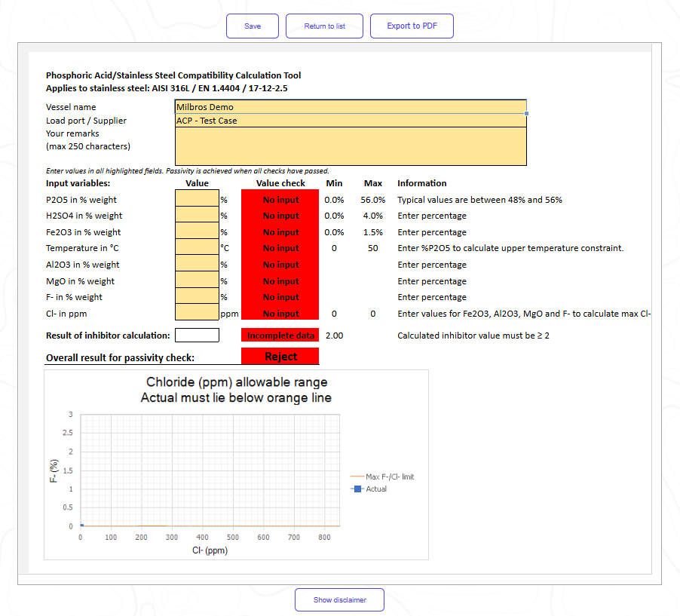Select the Load port / Supplier field
The height and width of the screenshot is (616, 680).
(351, 121)
